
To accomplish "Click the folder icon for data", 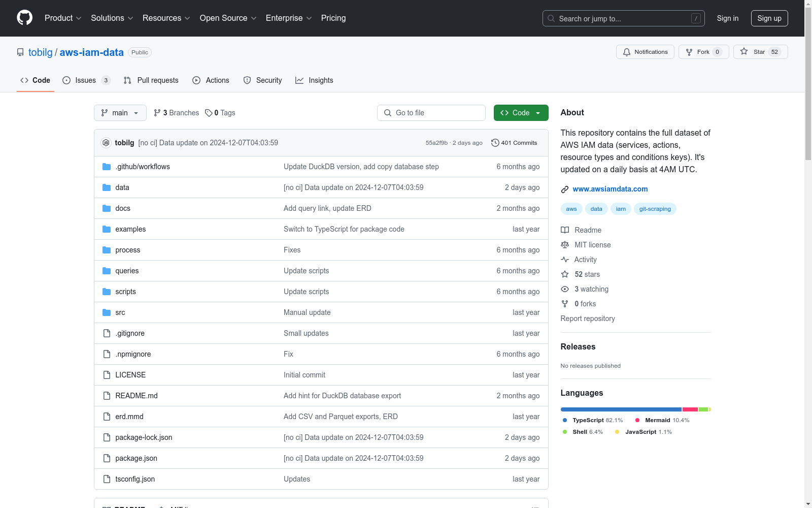I will point(107,187).
